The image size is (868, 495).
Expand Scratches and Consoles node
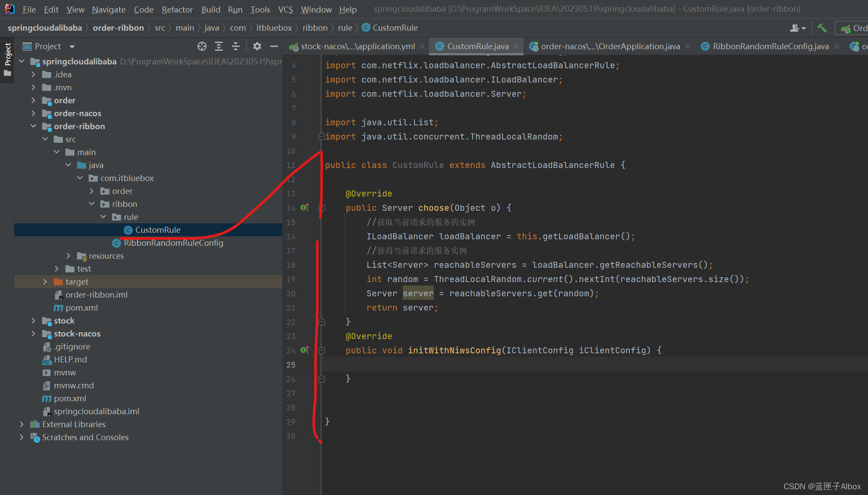[22, 437]
